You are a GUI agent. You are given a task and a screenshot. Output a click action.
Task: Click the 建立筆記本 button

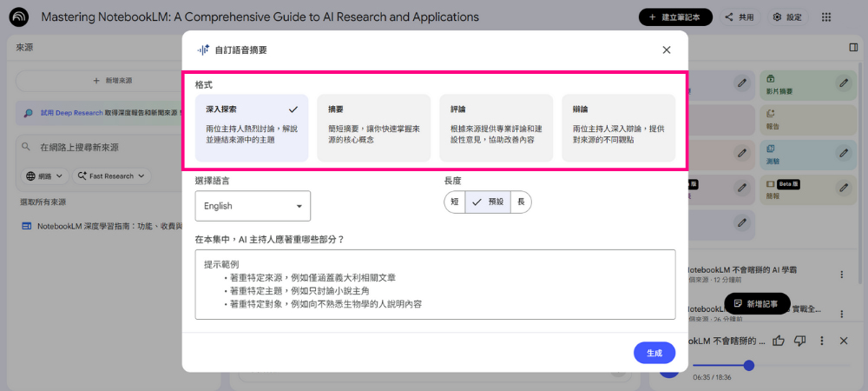coord(675,17)
